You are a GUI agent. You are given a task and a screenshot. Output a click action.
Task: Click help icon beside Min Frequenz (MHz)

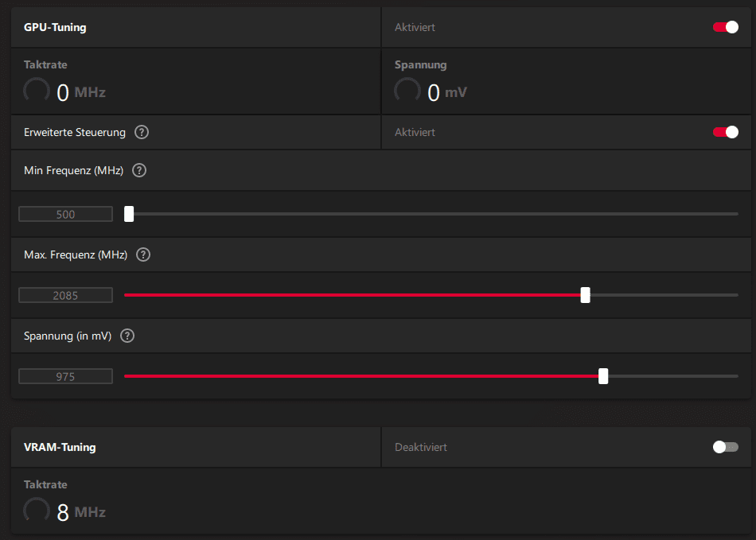(x=139, y=170)
